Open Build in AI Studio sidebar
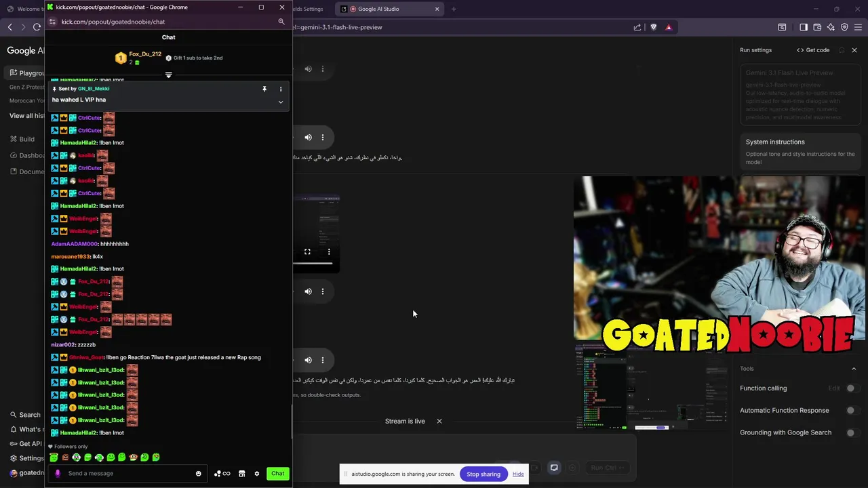 pyautogui.click(x=22, y=139)
